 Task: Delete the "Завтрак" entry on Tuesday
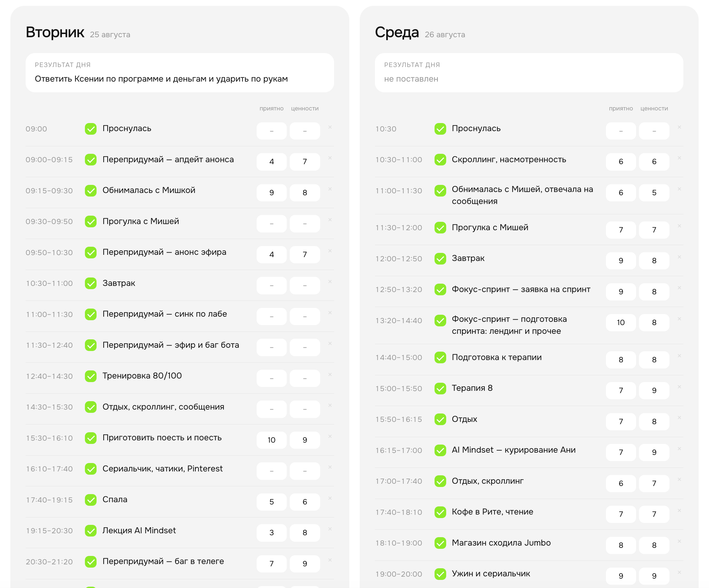330,282
